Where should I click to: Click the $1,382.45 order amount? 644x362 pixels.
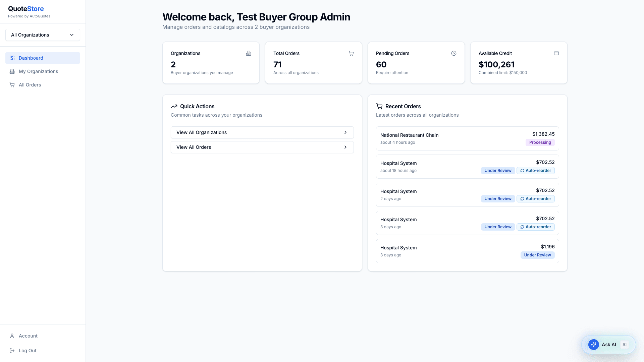[543, 134]
